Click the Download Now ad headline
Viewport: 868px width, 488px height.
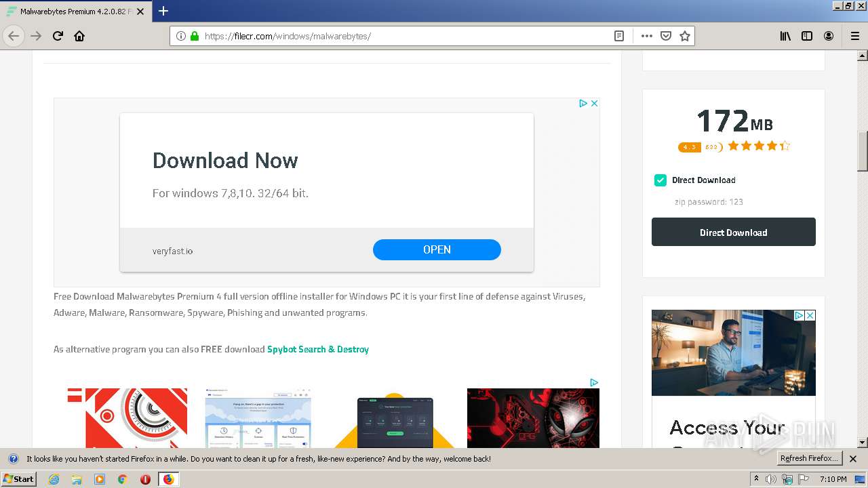pos(225,161)
